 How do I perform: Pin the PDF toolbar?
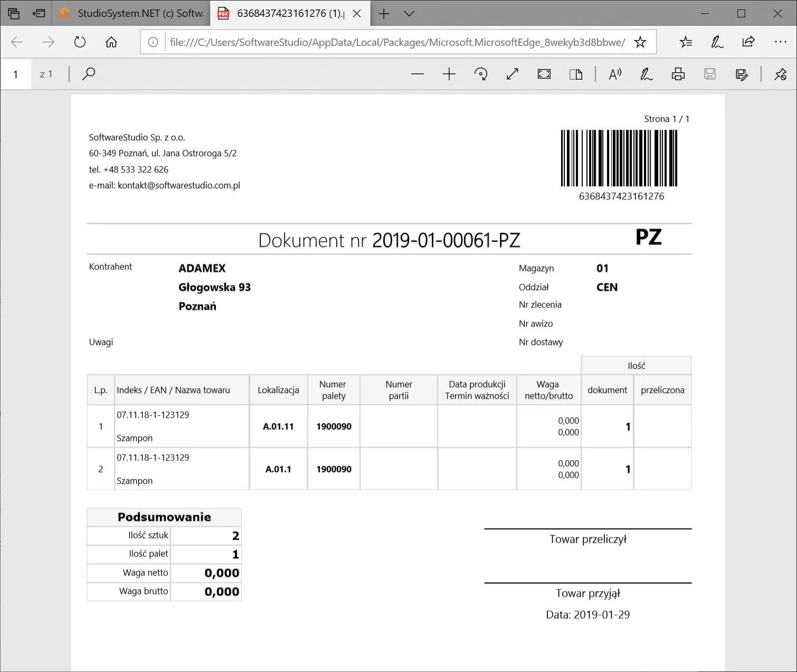click(x=781, y=74)
